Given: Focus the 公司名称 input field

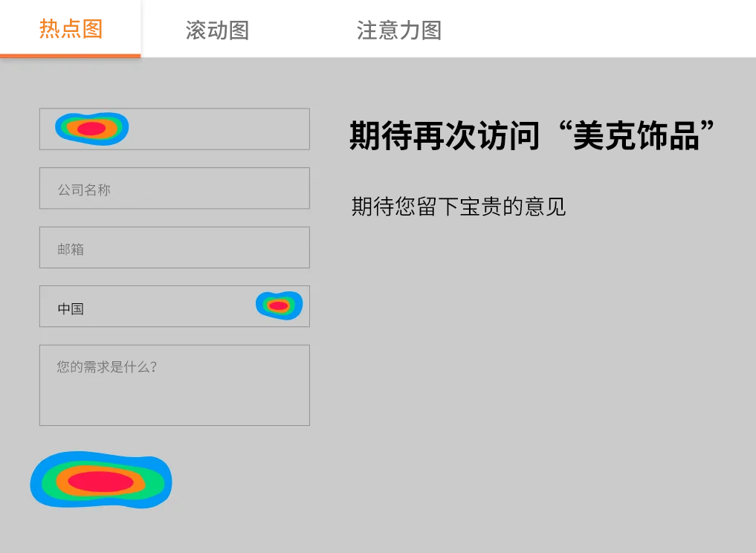Looking at the screenshot, I should (174, 189).
